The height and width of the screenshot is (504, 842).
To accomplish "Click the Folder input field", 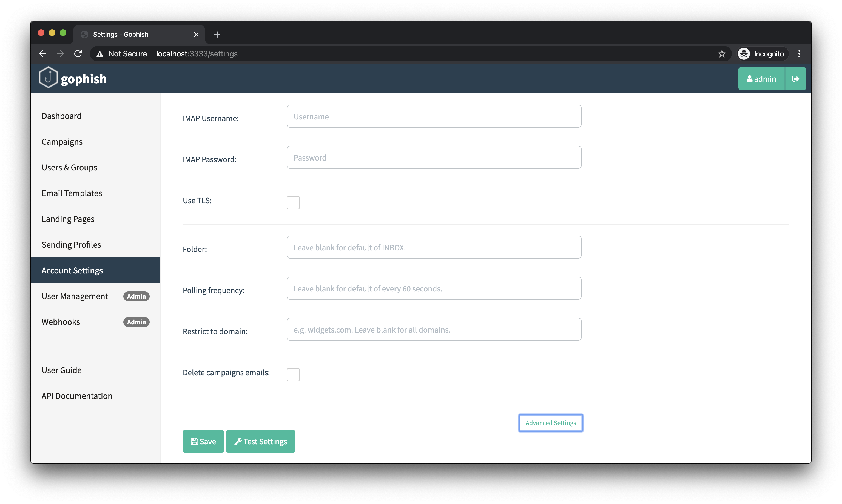I will 434,247.
